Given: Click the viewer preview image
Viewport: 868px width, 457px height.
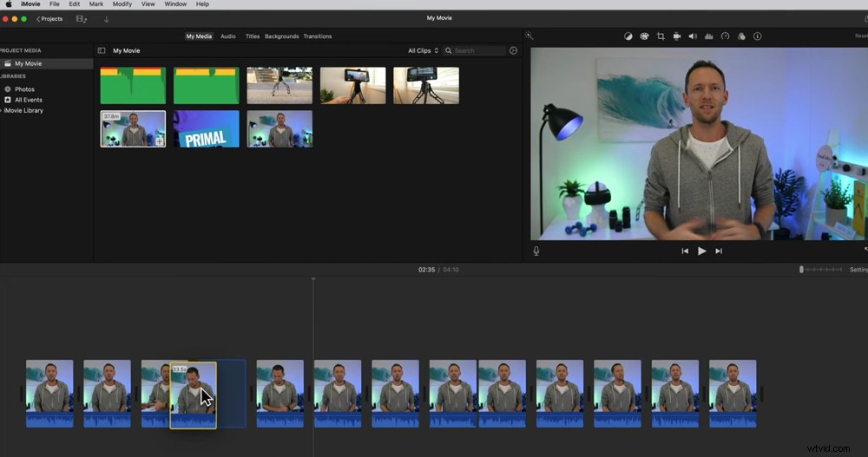Looking at the screenshot, I should (699, 144).
